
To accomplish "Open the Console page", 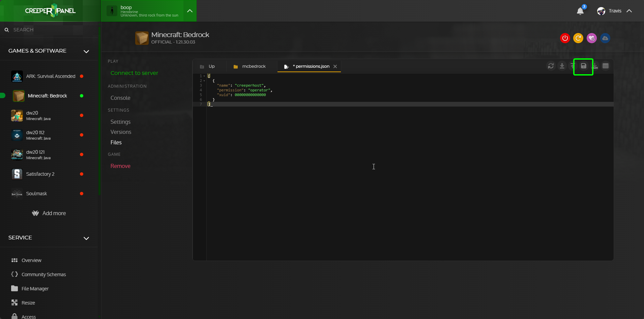I will (120, 98).
